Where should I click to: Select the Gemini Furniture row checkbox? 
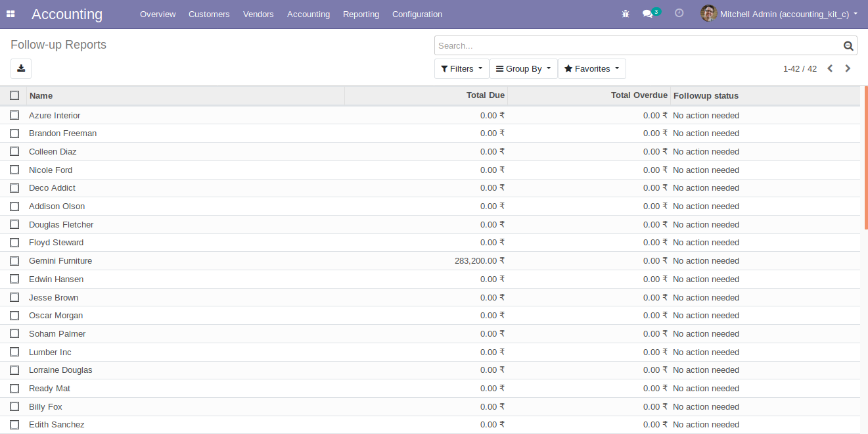pos(14,261)
